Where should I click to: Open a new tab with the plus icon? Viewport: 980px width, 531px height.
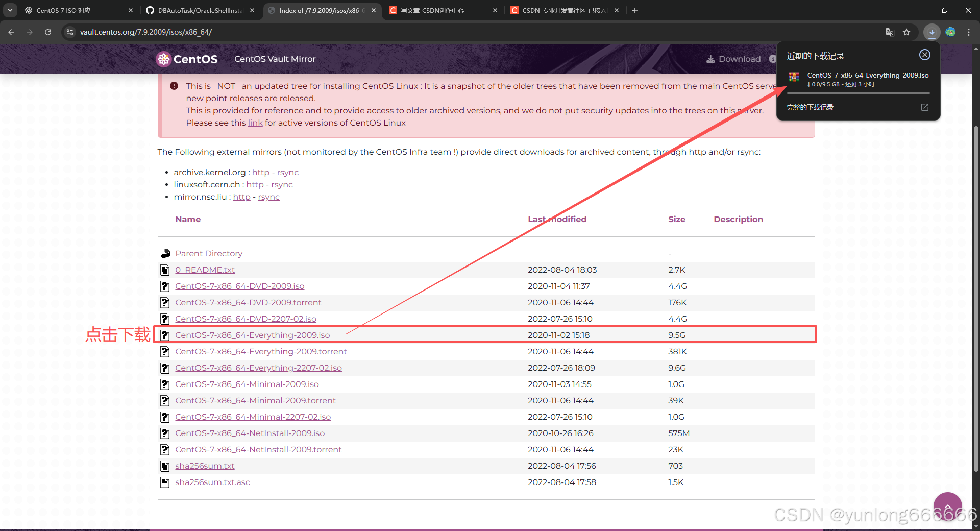pyautogui.click(x=634, y=10)
